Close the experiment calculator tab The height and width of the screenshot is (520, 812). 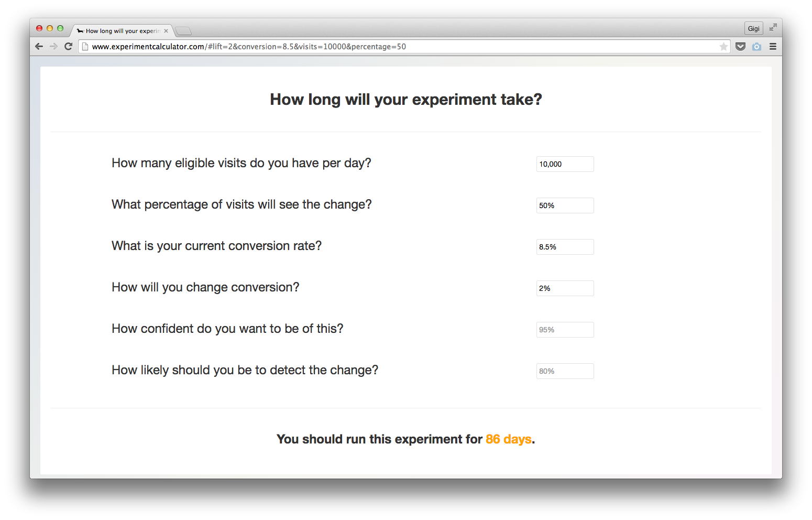tap(166, 31)
